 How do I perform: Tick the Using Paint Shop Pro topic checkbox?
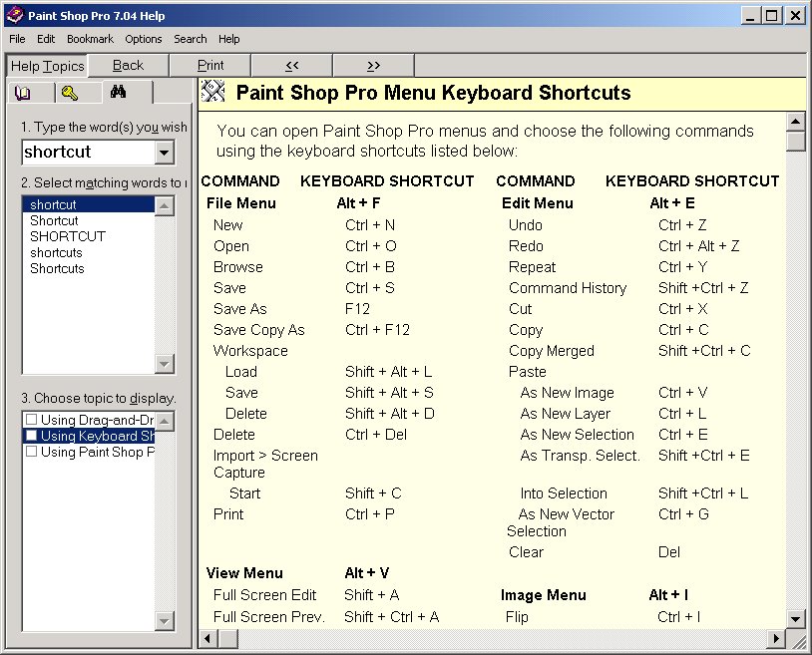32,452
